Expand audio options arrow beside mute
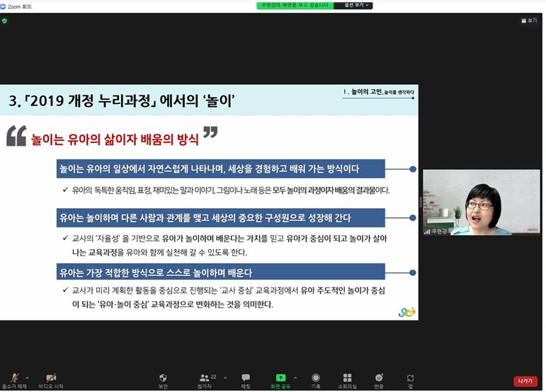 27,377
